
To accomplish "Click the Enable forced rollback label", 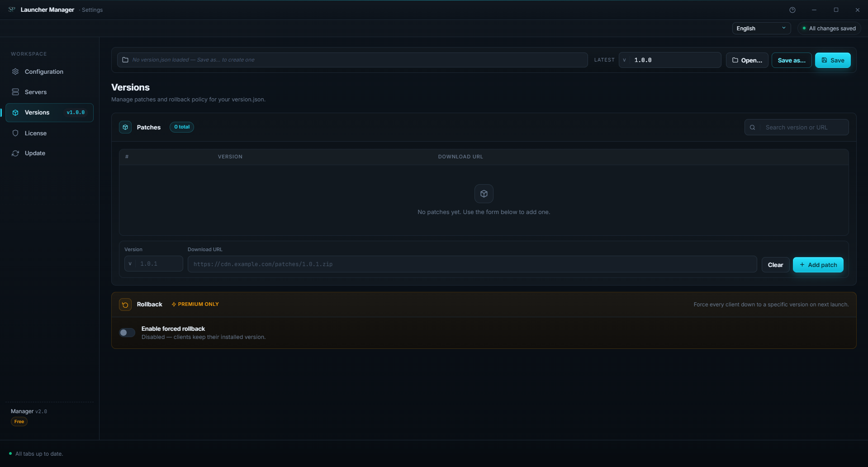I will (x=173, y=329).
